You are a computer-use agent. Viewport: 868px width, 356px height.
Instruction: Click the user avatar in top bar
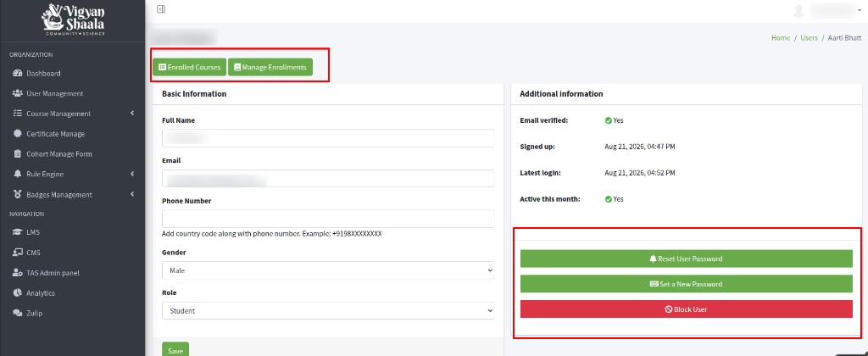coord(798,10)
